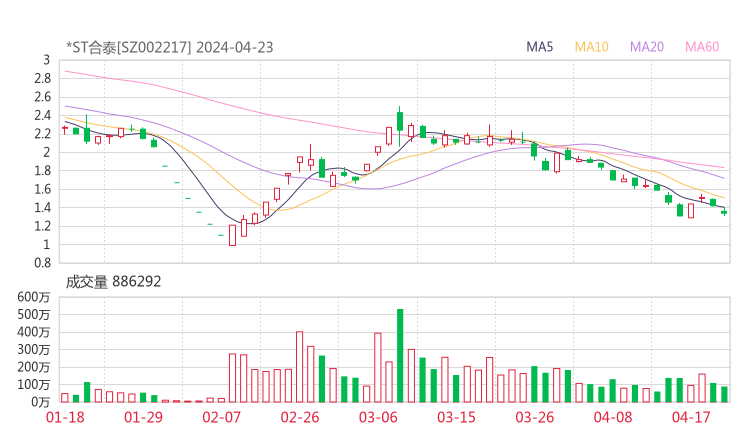Viewport: 740px width, 440px height.
Task: Click the price axis value 2.2
Action: [x=42, y=134]
